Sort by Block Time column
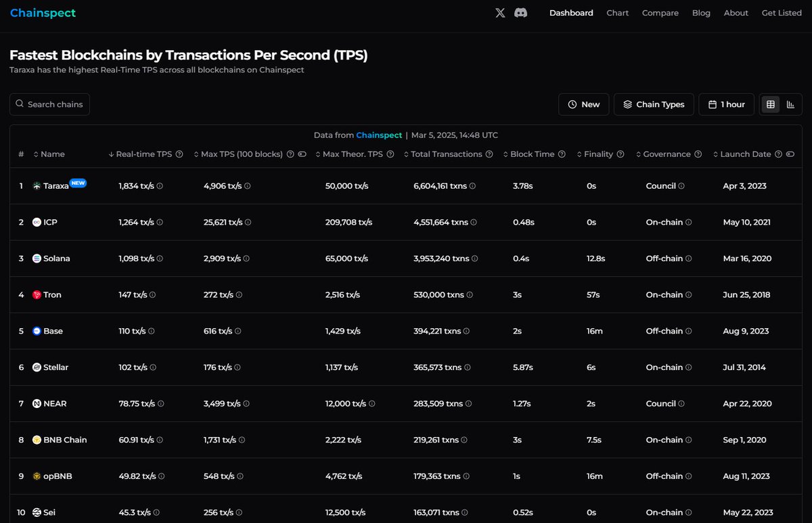This screenshot has width=812, height=523. pos(528,154)
